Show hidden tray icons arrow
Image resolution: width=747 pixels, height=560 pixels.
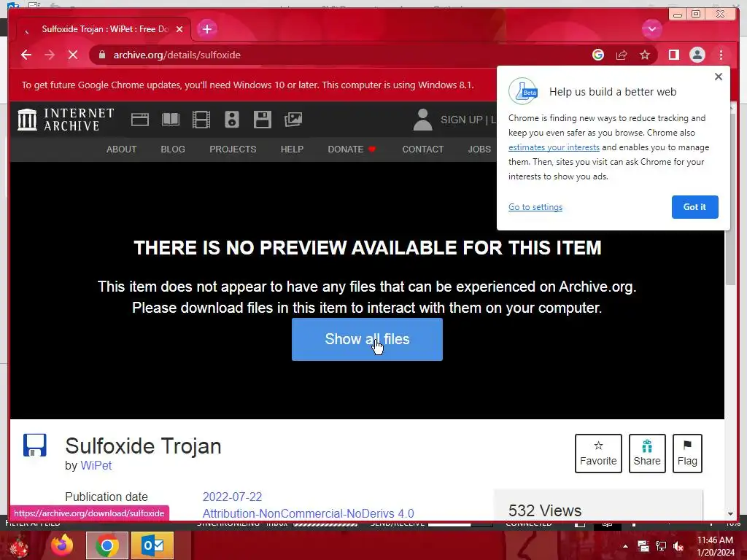pyautogui.click(x=625, y=546)
